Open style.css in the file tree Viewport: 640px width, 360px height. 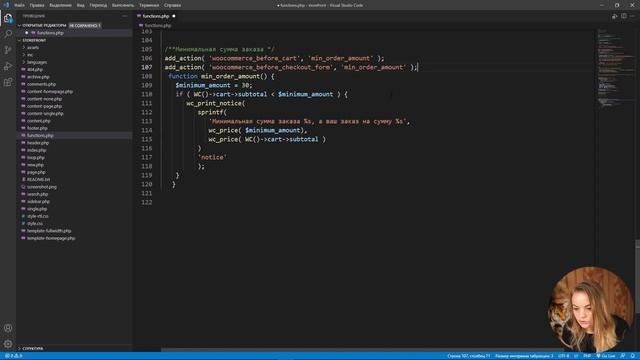point(35,223)
